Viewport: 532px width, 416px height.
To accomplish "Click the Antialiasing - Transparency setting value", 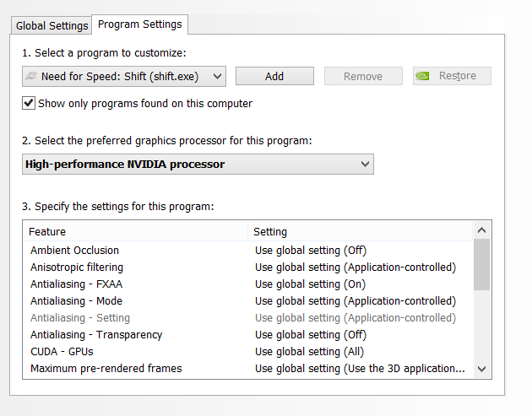I will point(311,335).
